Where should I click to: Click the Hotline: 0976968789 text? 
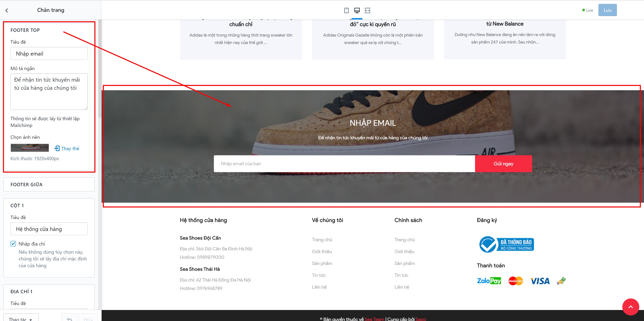(x=201, y=288)
